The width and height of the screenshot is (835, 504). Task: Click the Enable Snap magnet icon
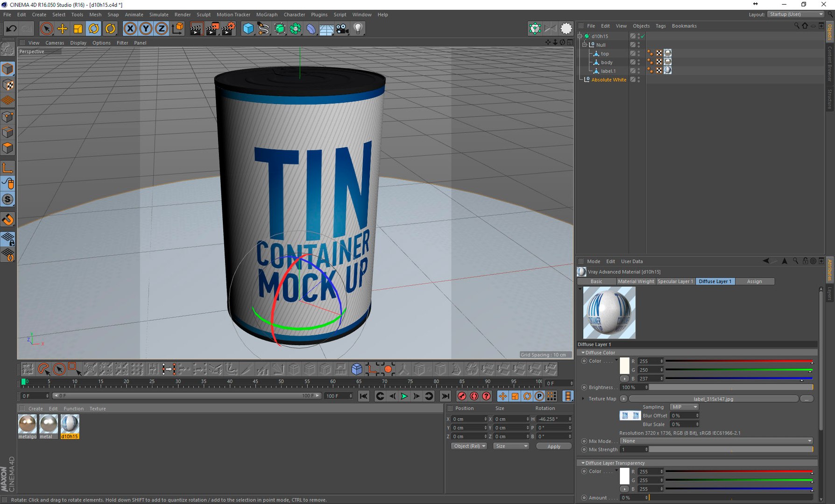click(x=8, y=219)
